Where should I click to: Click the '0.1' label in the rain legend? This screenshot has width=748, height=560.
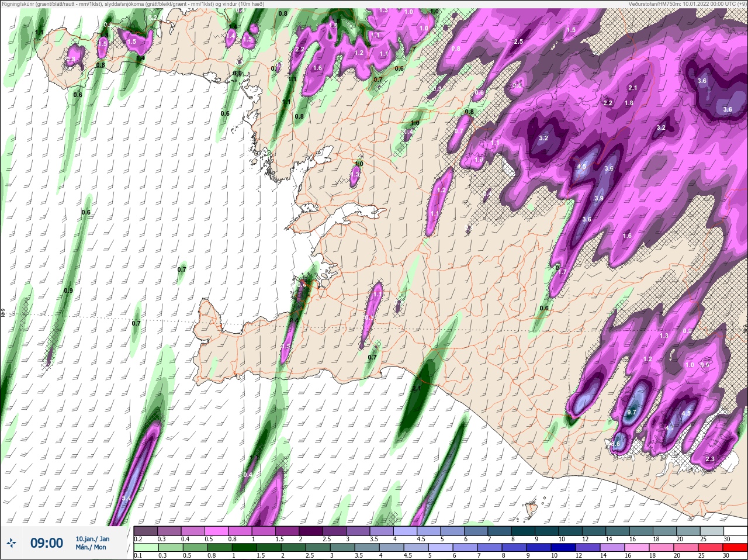click(x=138, y=555)
